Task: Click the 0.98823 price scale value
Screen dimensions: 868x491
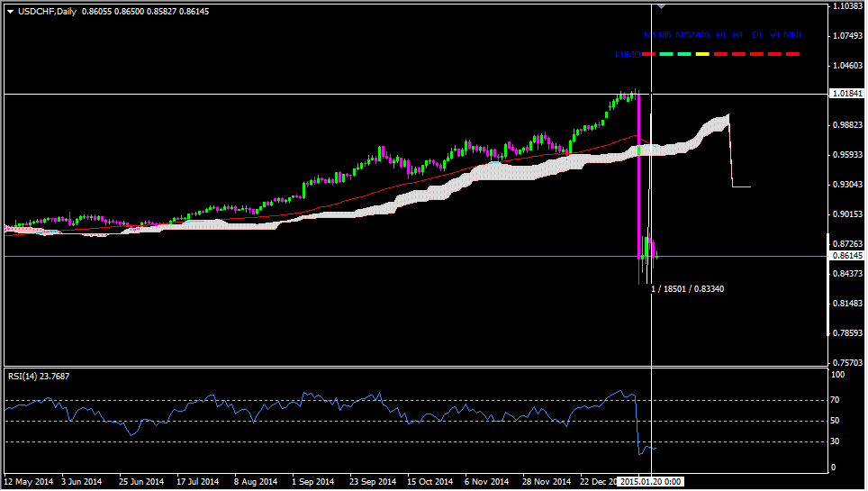Action: click(x=847, y=125)
